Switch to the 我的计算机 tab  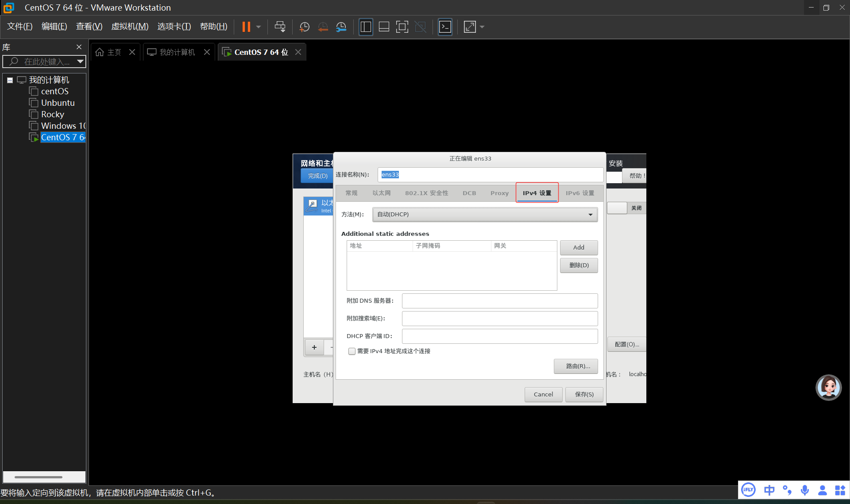point(171,52)
